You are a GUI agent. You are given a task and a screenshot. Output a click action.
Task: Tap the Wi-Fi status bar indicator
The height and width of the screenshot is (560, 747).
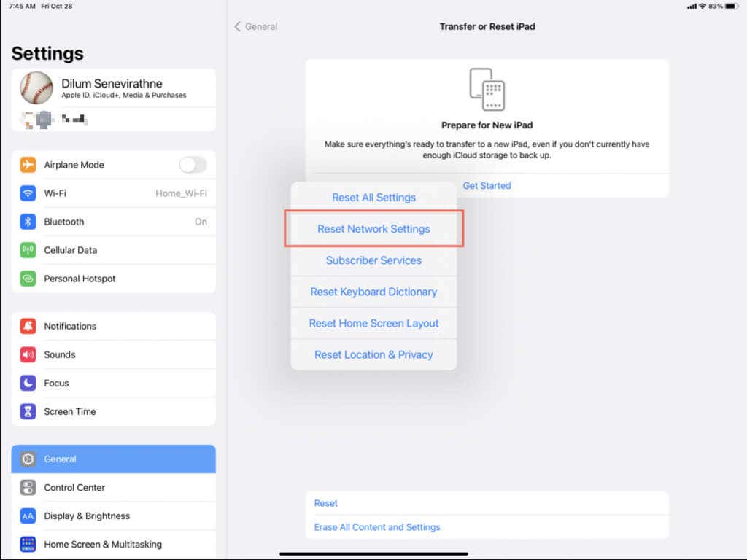703,6
